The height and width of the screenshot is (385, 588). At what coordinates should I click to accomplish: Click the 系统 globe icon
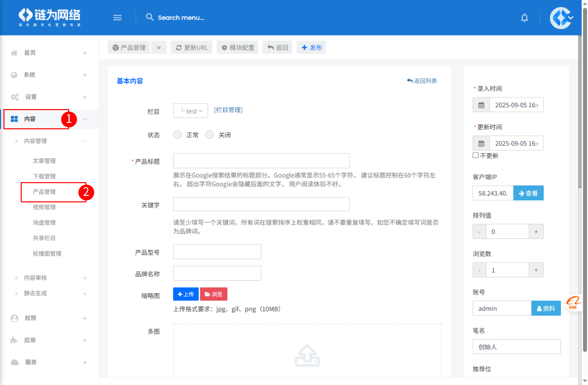click(14, 75)
